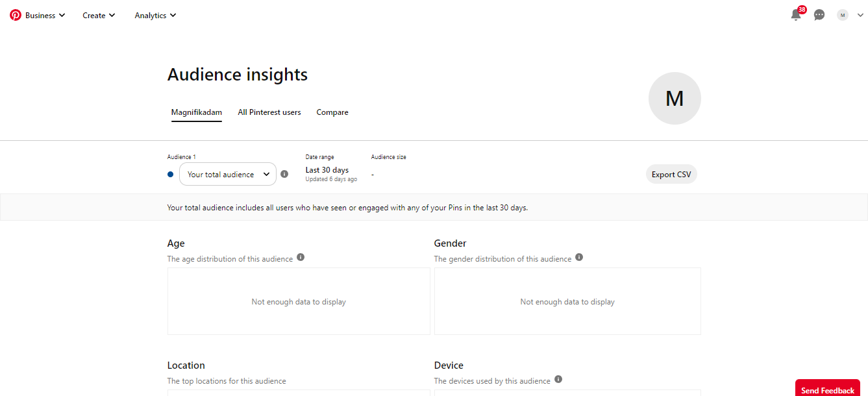Image resolution: width=868 pixels, height=396 pixels.
Task: Show info about gender distribution
Action: tap(579, 257)
